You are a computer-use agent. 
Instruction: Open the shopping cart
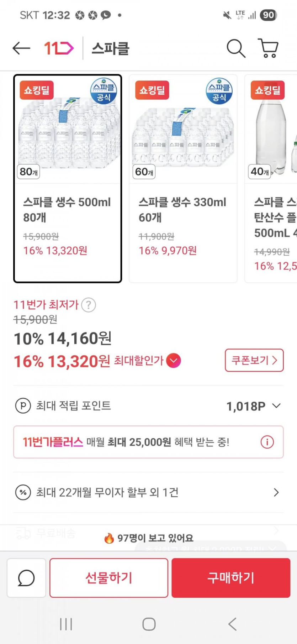point(268,48)
